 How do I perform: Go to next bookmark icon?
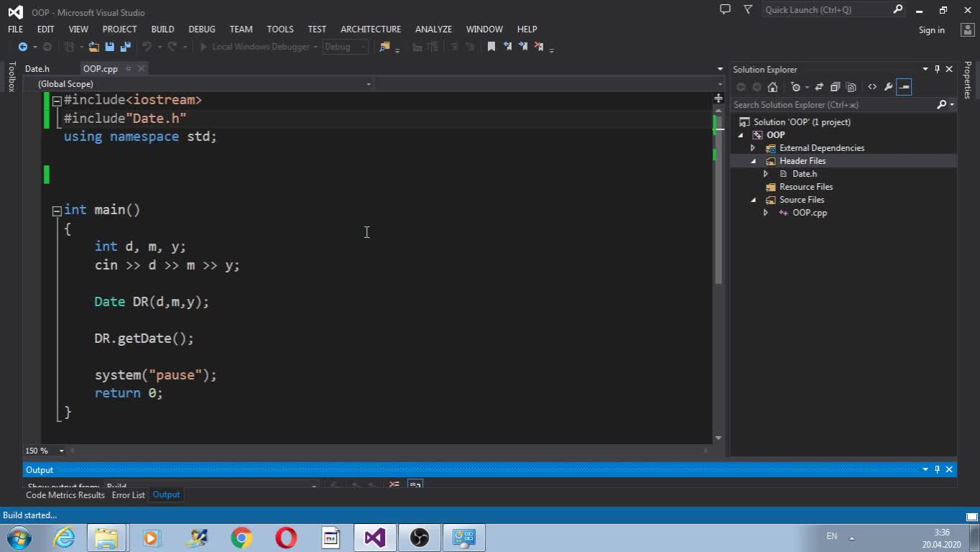click(523, 47)
